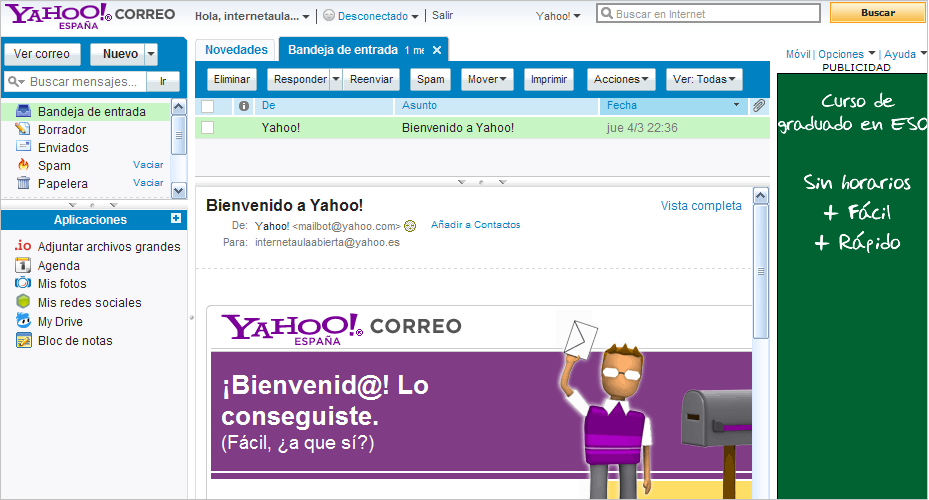Click the Ver correo button

point(42,54)
